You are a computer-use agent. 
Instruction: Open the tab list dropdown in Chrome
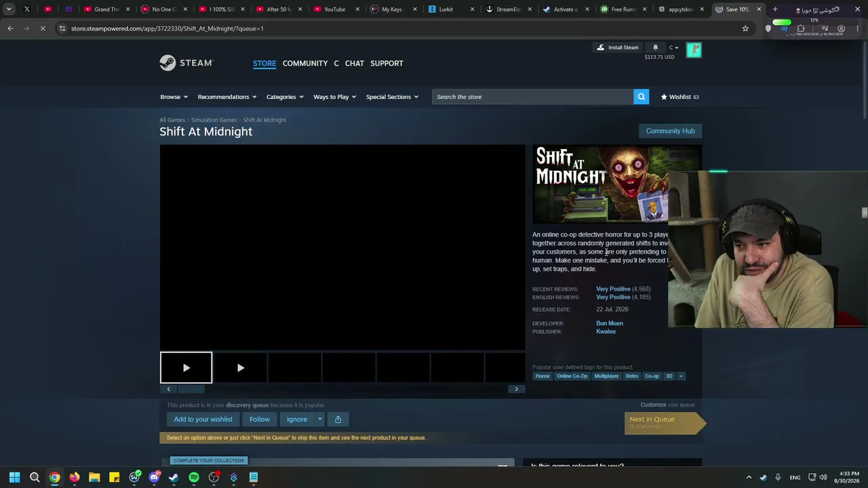tap(9, 9)
